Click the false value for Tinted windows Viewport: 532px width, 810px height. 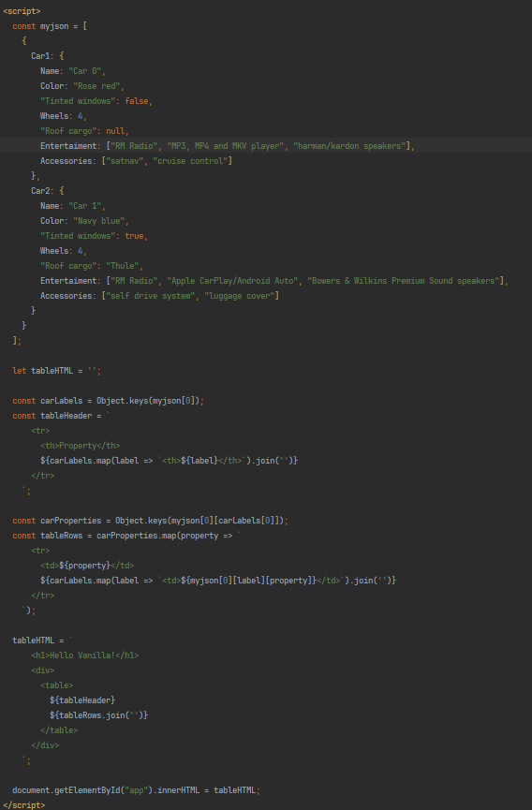tap(137, 101)
